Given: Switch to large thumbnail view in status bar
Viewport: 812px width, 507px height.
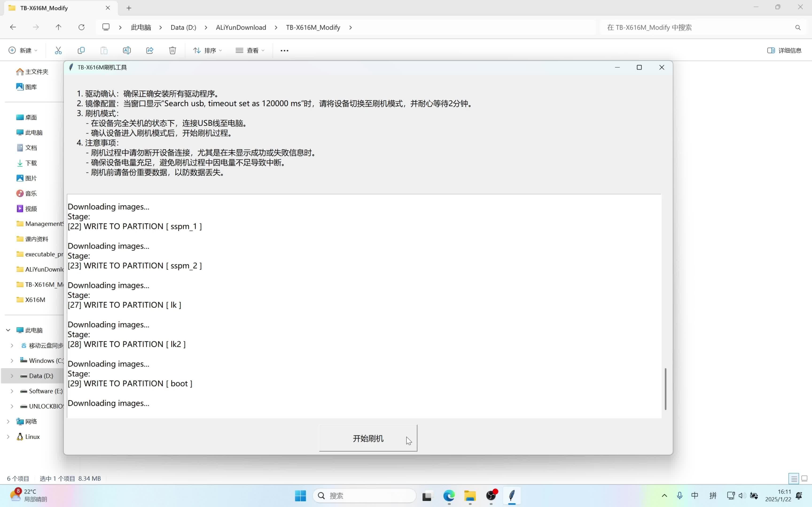Looking at the screenshot, I should [x=804, y=479].
